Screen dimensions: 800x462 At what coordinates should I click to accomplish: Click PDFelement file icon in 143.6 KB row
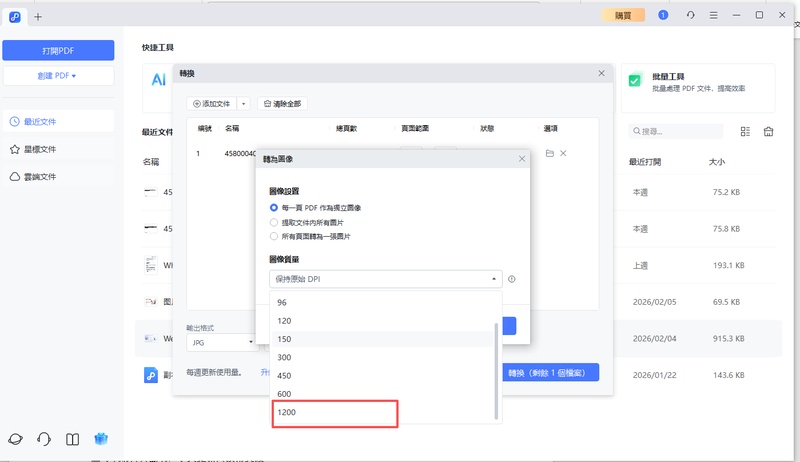click(x=151, y=375)
